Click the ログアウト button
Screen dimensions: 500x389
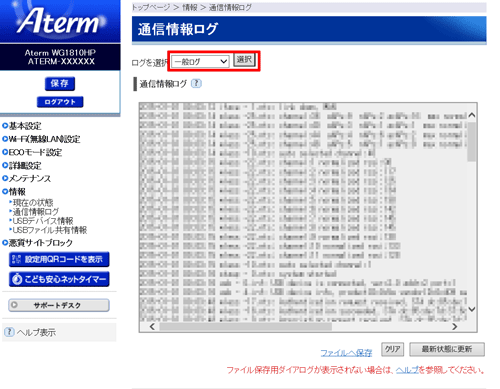(x=60, y=102)
